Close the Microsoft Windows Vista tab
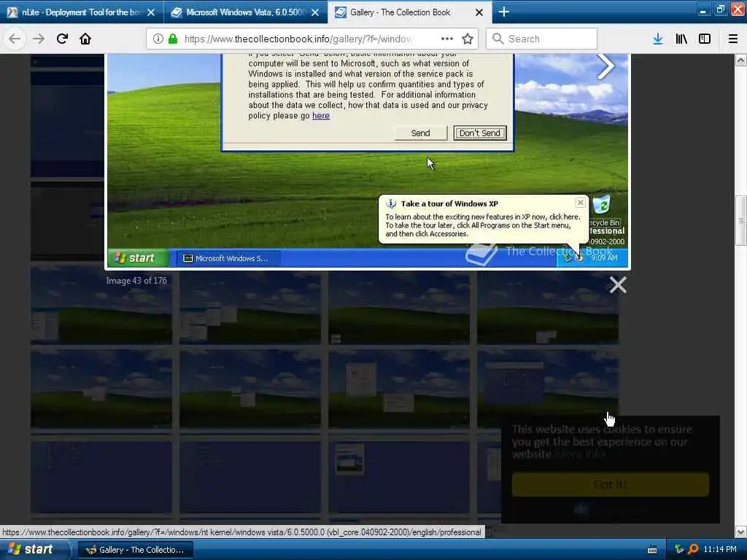747x560 pixels. pos(315,12)
